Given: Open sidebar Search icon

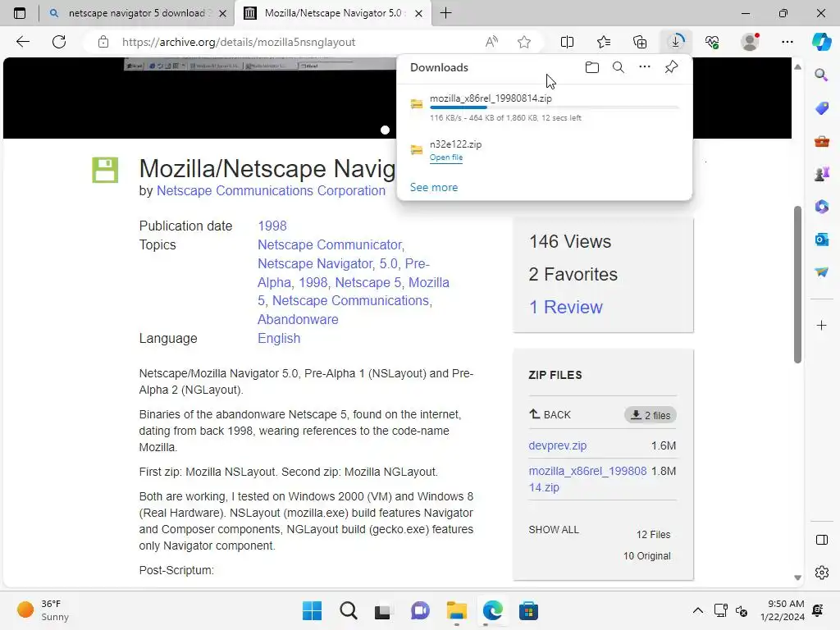Looking at the screenshot, I should pos(821,75).
